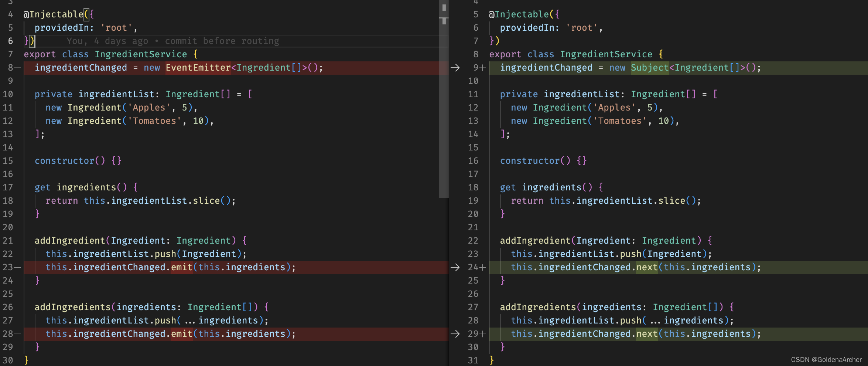
Task: Click 'next' on added line 29
Action: (647, 334)
